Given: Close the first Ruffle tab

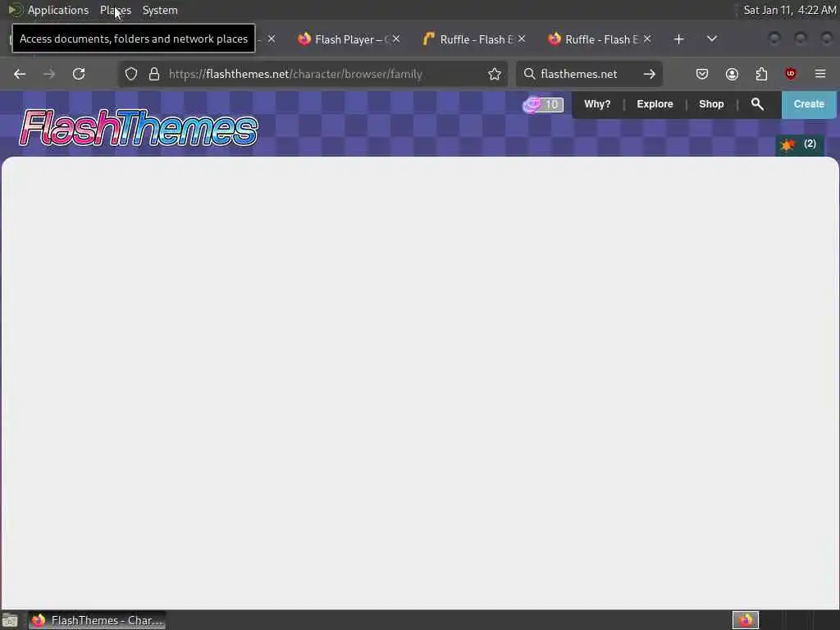Looking at the screenshot, I should (522, 39).
